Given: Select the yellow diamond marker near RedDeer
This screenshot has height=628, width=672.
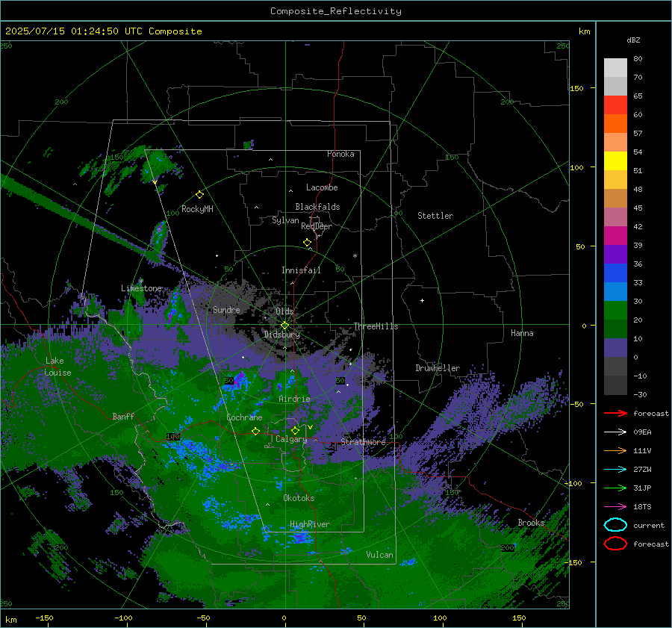Looking at the screenshot, I should pos(307,243).
